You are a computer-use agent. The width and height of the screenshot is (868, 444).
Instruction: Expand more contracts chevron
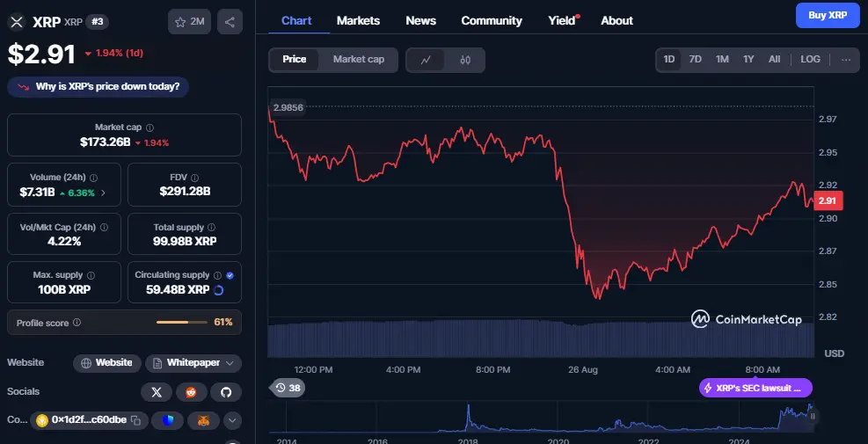pyautogui.click(x=232, y=421)
